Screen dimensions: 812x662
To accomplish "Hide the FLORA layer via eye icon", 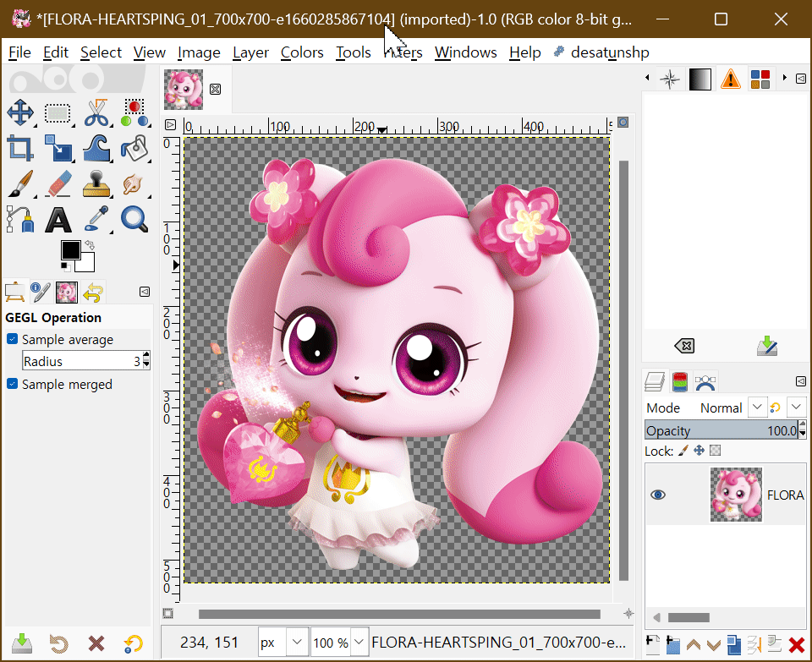I will pyautogui.click(x=658, y=495).
